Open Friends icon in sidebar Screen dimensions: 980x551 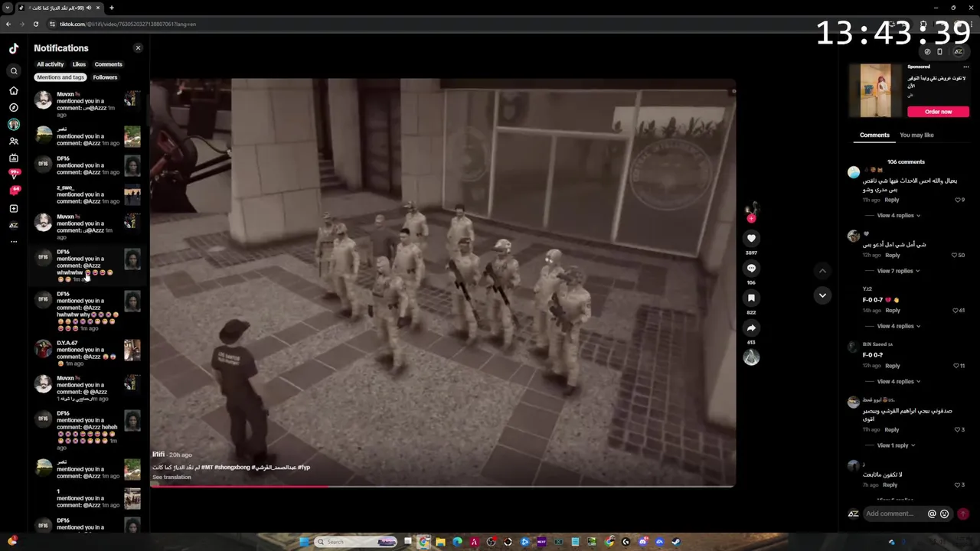(x=14, y=142)
